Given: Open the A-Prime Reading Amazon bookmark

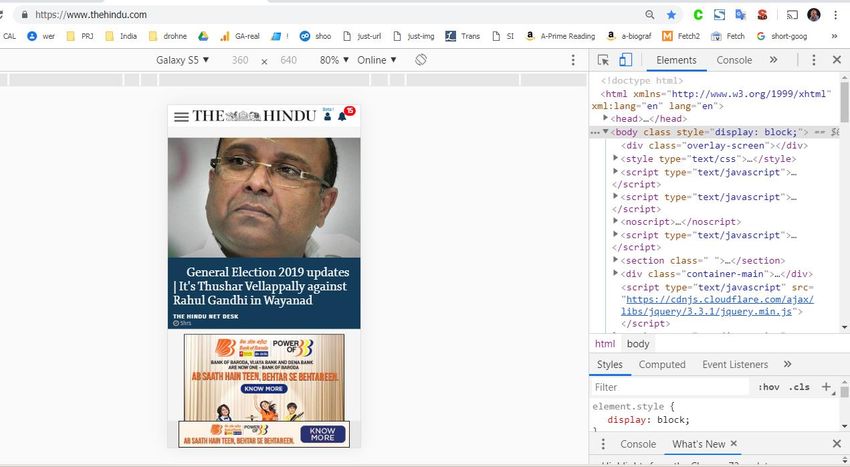Looking at the screenshot, I should coord(560,36).
